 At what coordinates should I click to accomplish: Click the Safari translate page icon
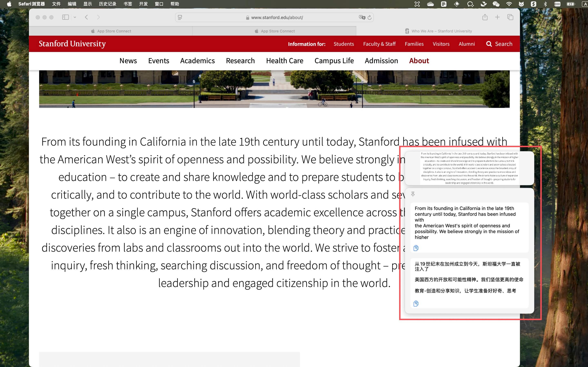362,17
